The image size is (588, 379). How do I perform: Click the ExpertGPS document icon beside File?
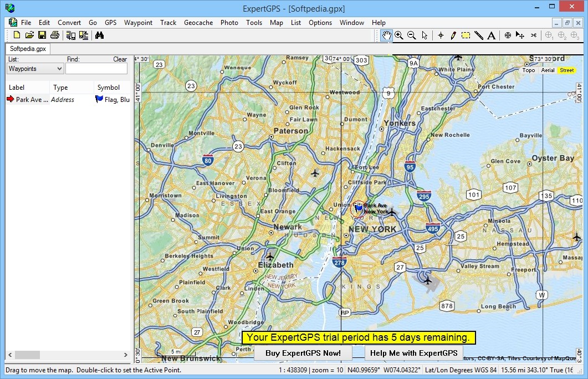[x=13, y=23]
